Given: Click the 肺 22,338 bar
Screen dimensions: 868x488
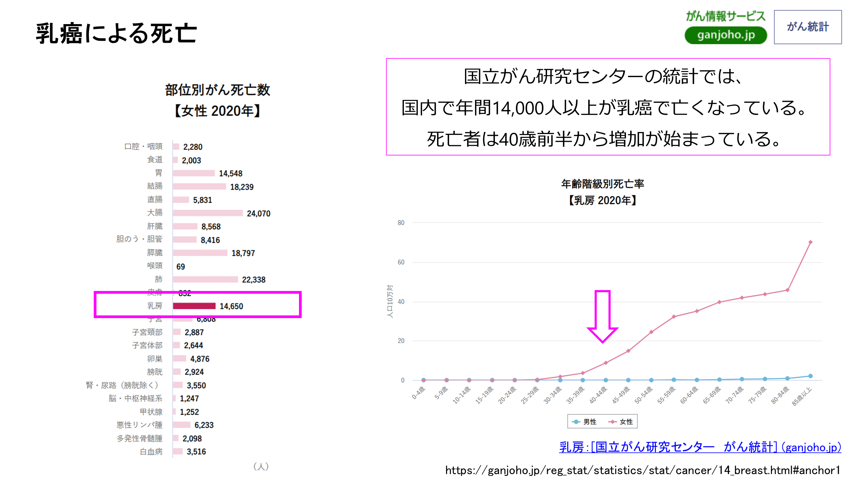Looking at the screenshot, I should (205, 279).
